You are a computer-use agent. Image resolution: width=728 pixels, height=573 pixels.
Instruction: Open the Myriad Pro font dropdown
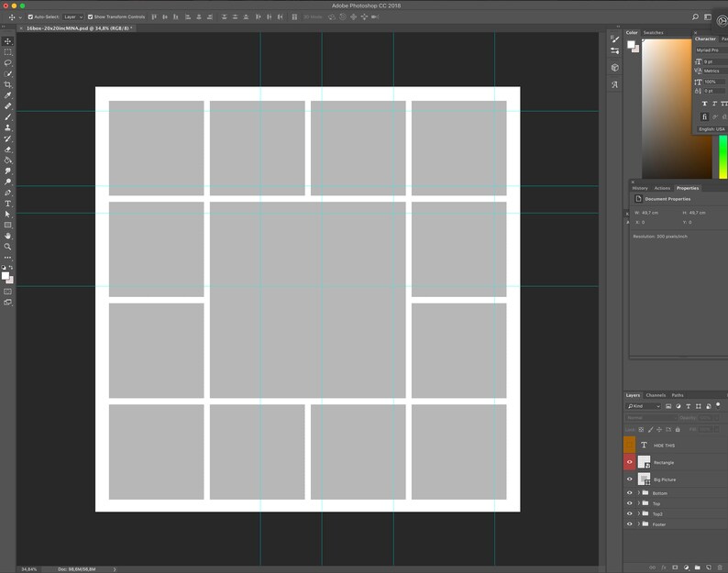[711, 50]
